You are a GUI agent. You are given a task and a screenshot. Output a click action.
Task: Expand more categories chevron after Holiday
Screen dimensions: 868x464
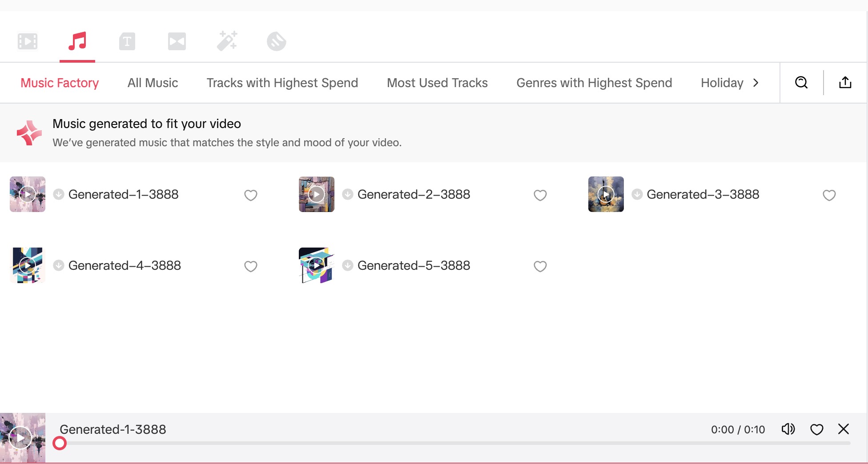click(755, 83)
